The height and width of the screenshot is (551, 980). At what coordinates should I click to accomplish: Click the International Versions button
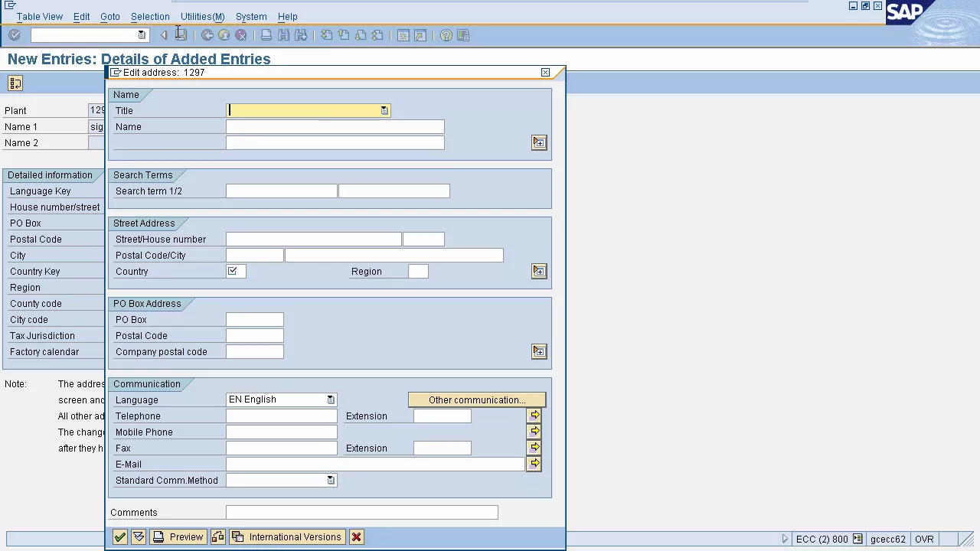[x=287, y=537]
